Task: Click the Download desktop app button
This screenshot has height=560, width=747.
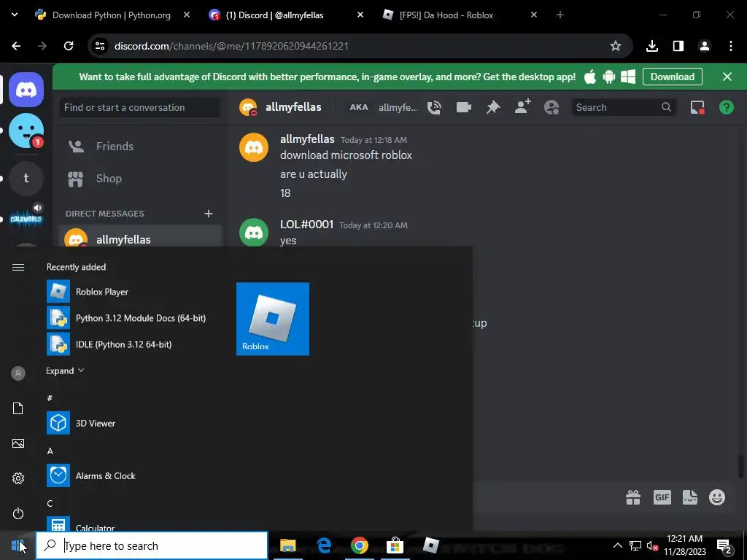Action: click(672, 77)
